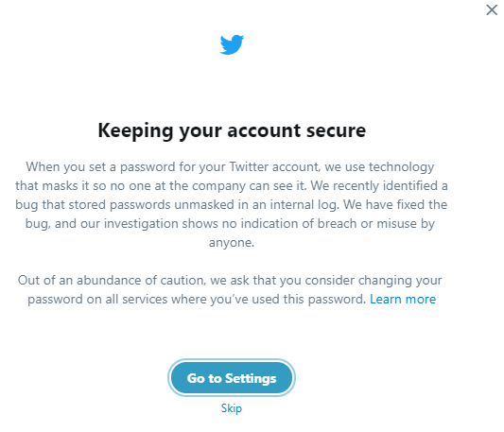
Task: Click the word anyone ending first paragraph
Action: click(232, 243)
